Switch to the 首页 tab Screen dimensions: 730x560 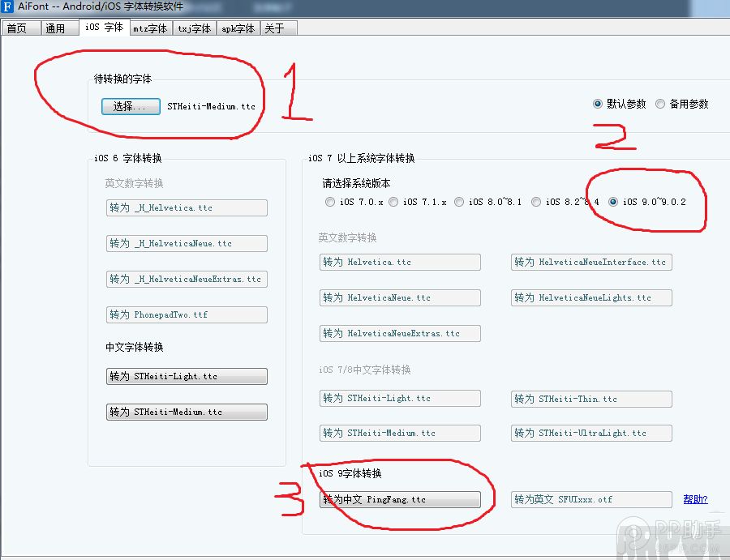(19, 27)
